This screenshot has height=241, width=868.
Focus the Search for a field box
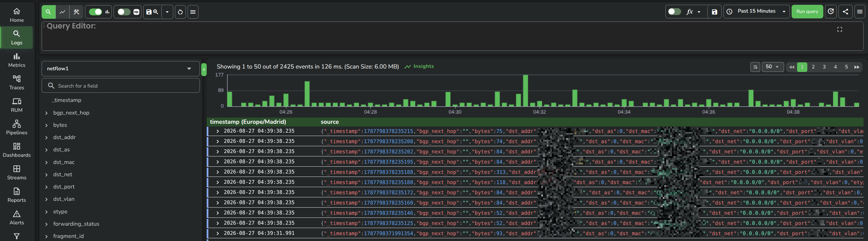coord(121,86)
